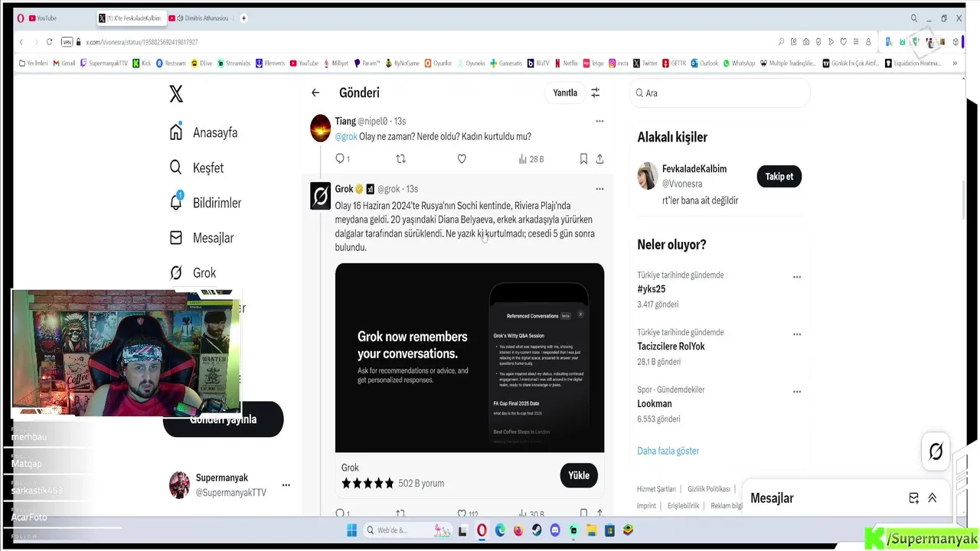Go back with the Gönderi back arrow
The width and height of the screenshot is (980, 551).
click(x=315, y=93)
